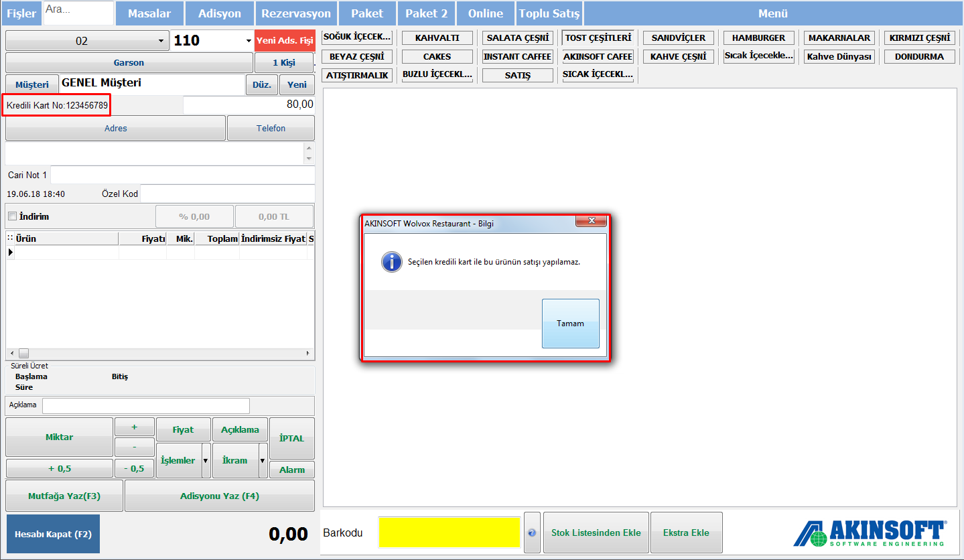This screenshot has width=964, height=560.
Task: Open the Masalar tab
Action: click(x=149, y=13)
